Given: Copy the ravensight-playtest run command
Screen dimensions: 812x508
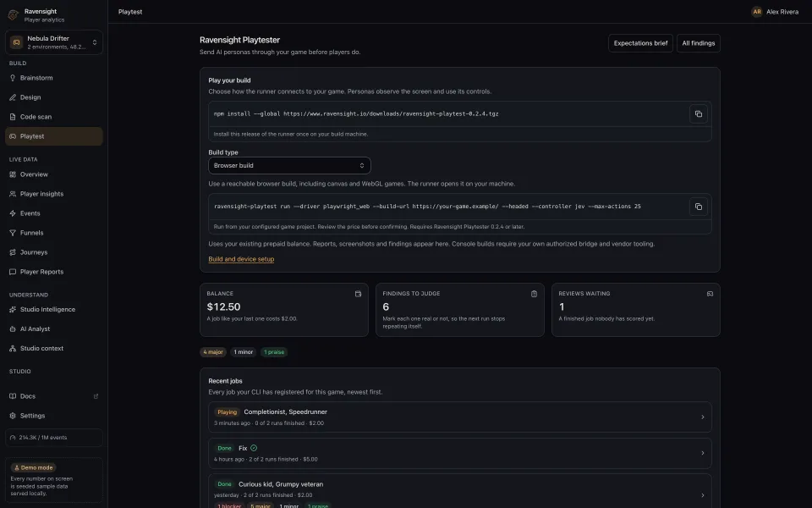Looking at the screenshot, I should (x=698, y=207).
